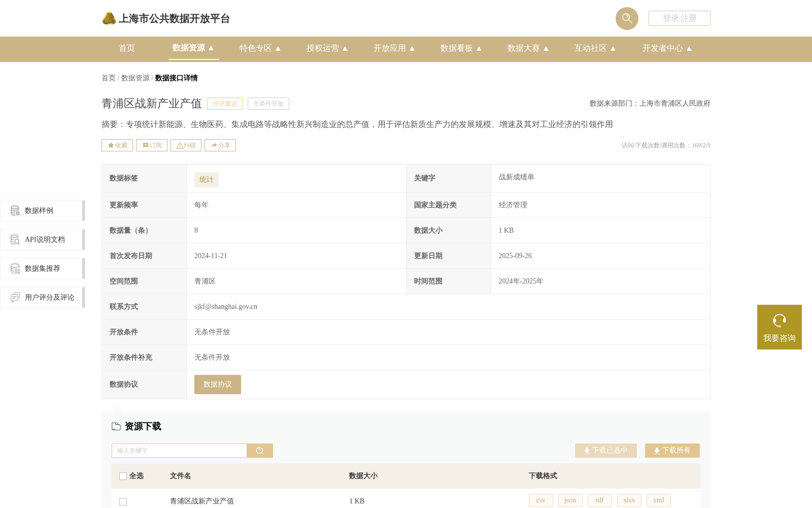The height and width of the screenshot is (508, 812).
Task: Click the 无条件开放 tag near the title
Action: [268, 104]
